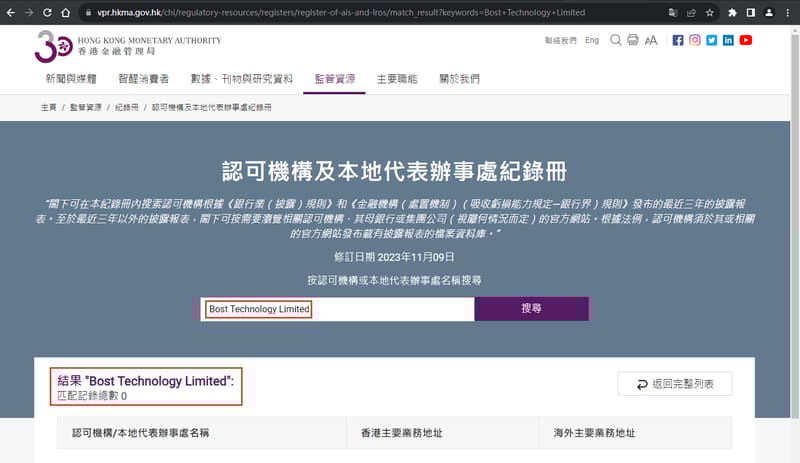Click the 監管資源 breadcrumb link

click(x=85, y=107)
